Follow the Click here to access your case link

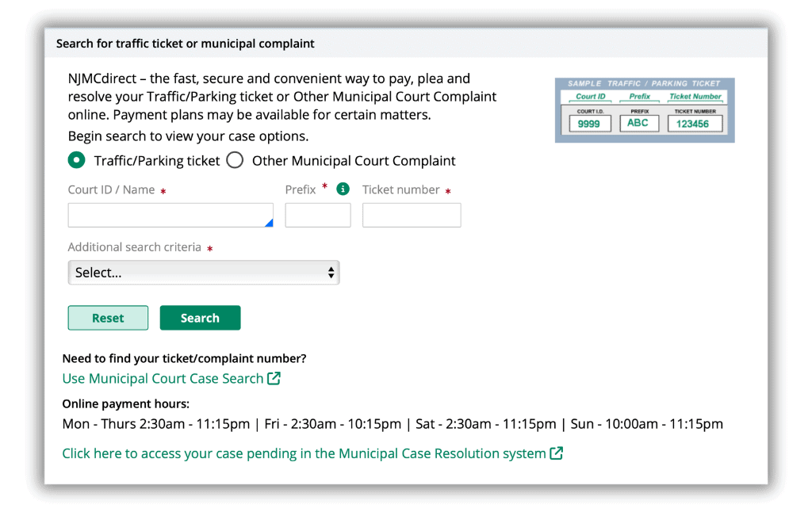pos(304,453)
